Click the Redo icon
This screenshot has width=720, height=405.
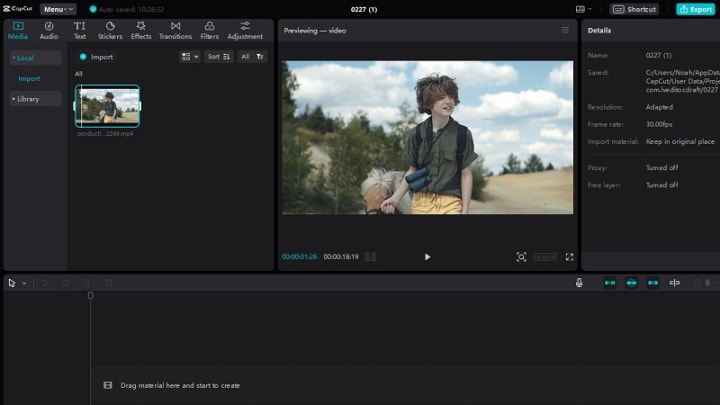pyautogui.click(x=66, y=283)
